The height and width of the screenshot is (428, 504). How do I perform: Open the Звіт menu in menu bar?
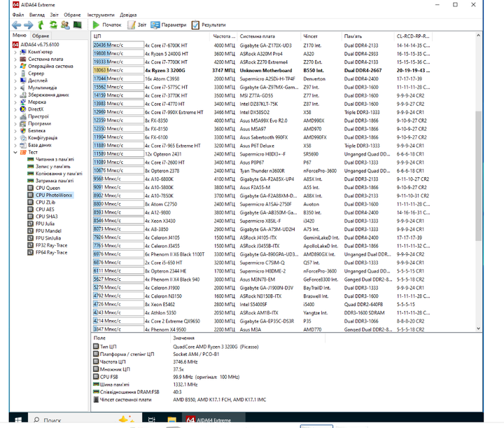pos(54,15)
